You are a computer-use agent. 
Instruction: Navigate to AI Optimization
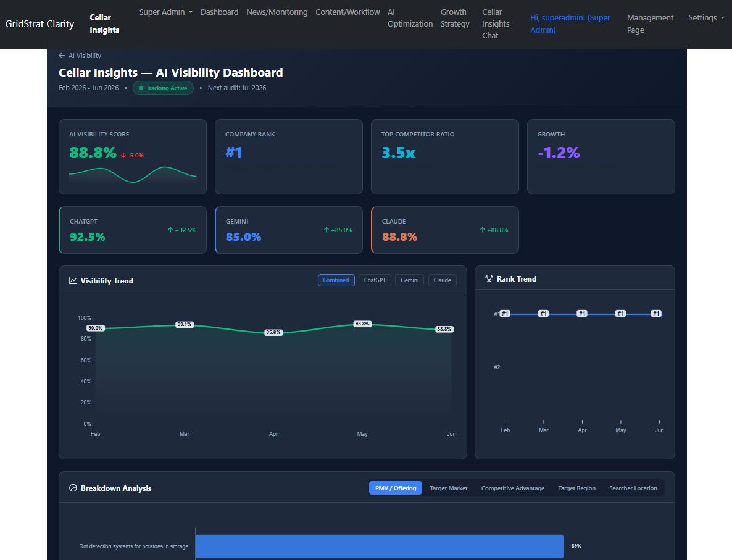click(x=410, y=18)
